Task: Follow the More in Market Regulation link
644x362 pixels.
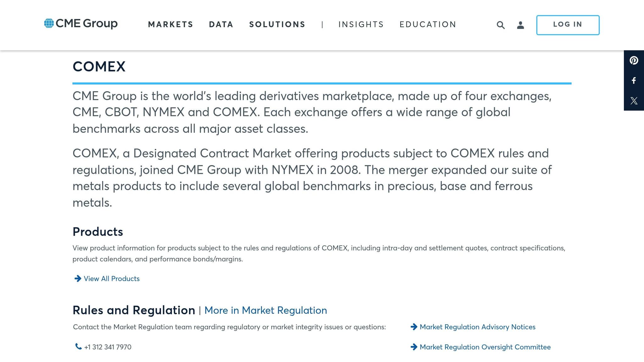Action: click(x=266, y=310)
